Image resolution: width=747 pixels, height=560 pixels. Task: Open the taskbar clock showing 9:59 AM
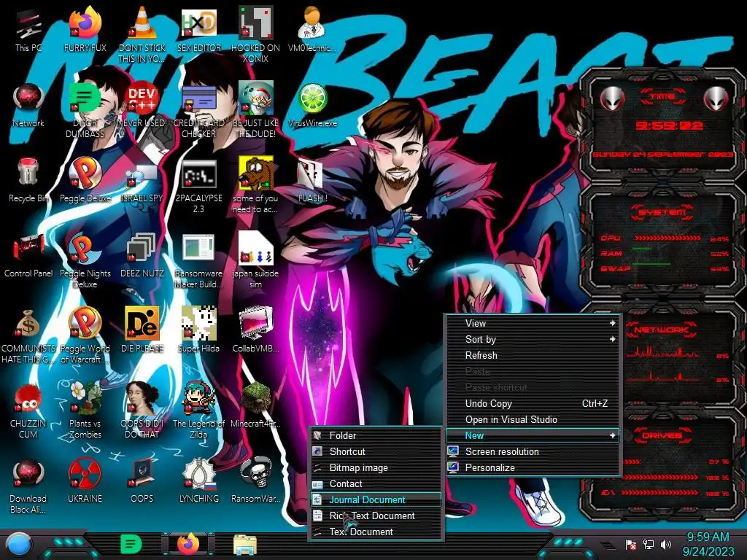[x=708, y=544]
